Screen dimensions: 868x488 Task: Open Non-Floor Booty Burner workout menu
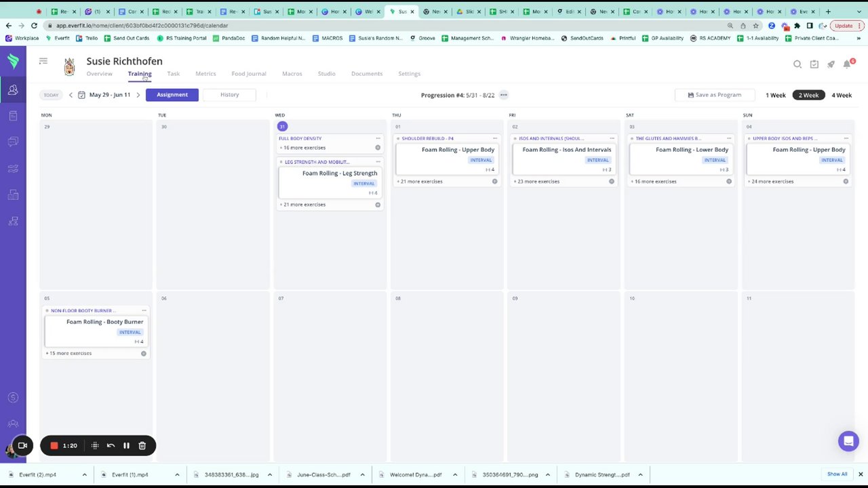tap(143, 310)
